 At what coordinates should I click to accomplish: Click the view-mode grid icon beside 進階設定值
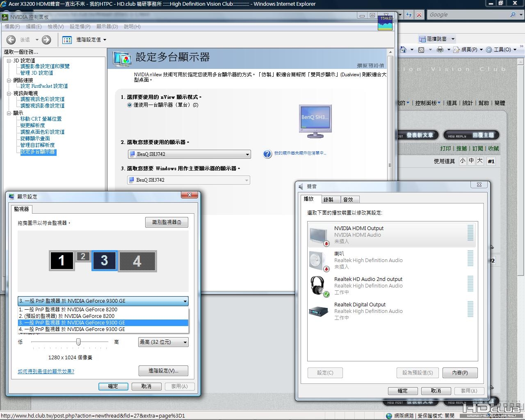(67, 40)
